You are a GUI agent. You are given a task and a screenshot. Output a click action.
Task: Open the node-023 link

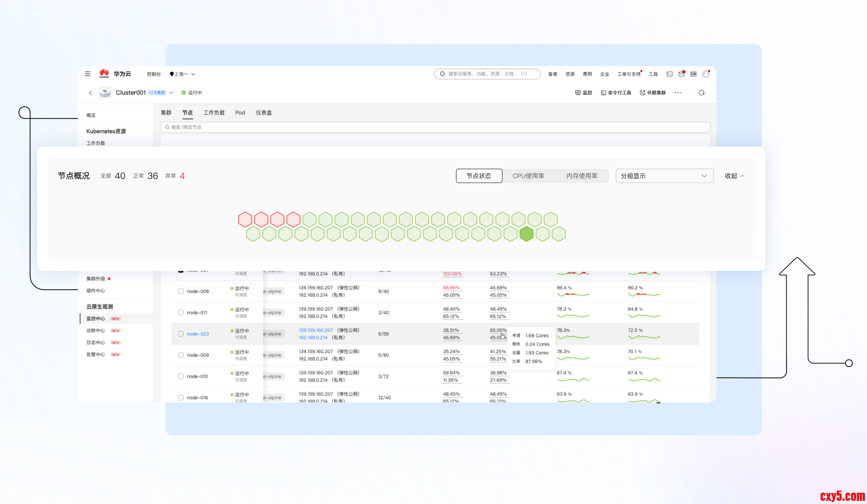198,334
